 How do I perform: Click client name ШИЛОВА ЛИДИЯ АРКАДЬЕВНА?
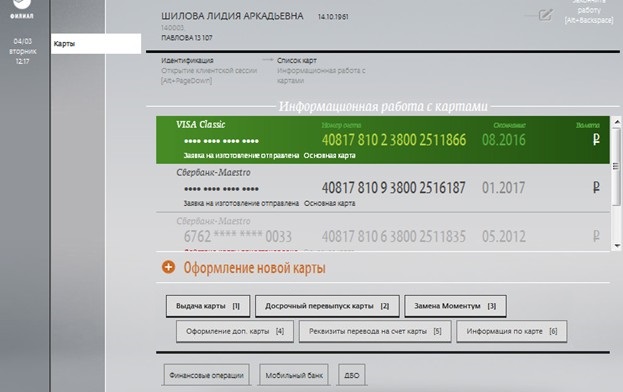232,16
